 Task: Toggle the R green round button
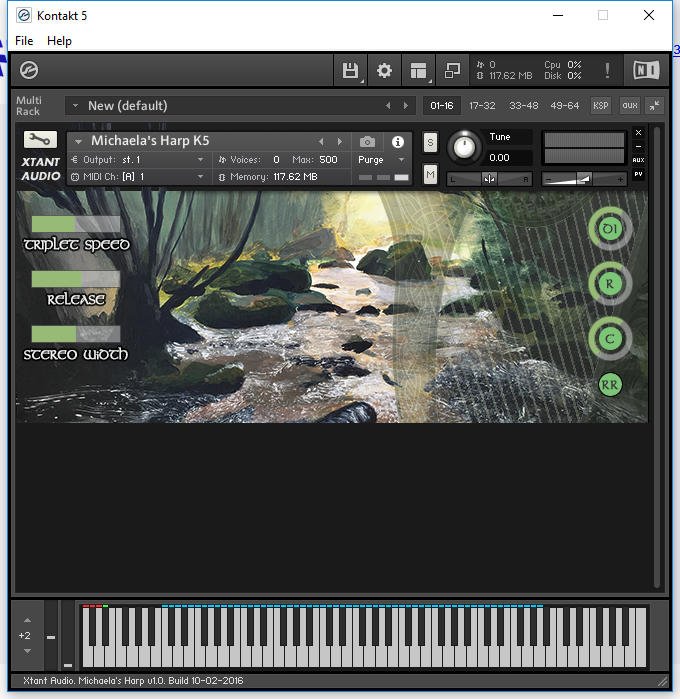(610, 284)
